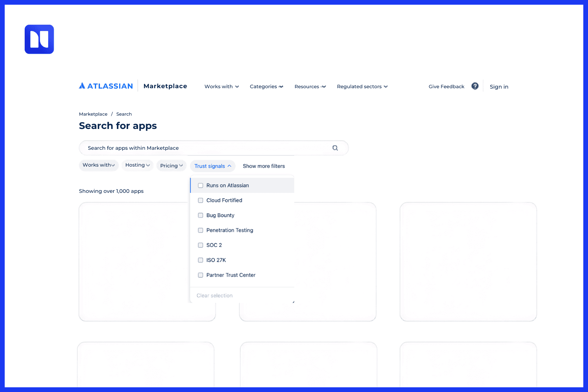Image resolution: width=588 pixels, height=392 pixels.
Task: Select the Penetration Testing checkbox
Action: tap(200, 230)
